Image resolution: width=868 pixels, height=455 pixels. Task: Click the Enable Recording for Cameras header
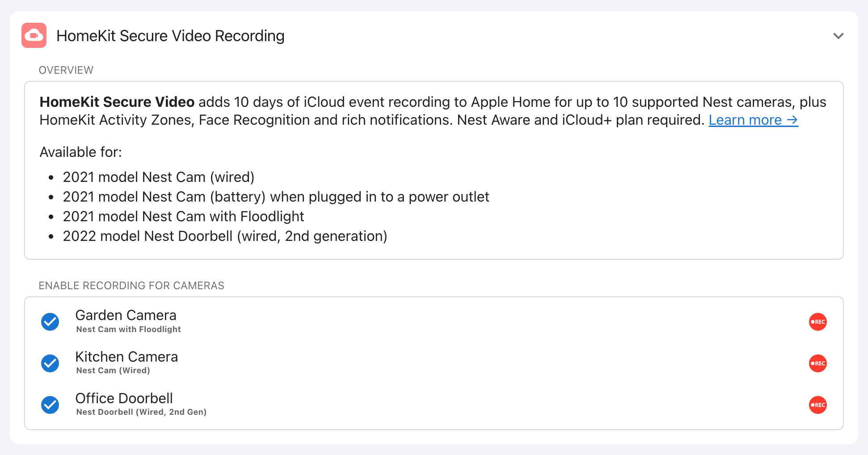click(x=131, y=286)
